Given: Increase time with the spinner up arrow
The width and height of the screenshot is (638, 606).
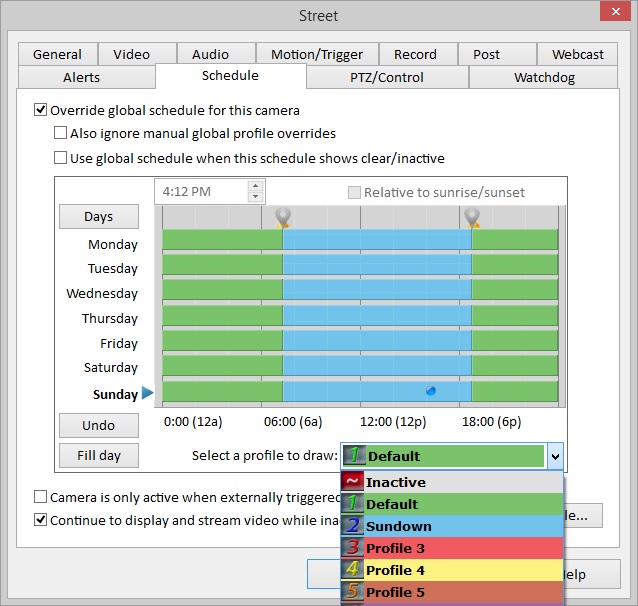Looking at the screenshot, I should point(256,186).
